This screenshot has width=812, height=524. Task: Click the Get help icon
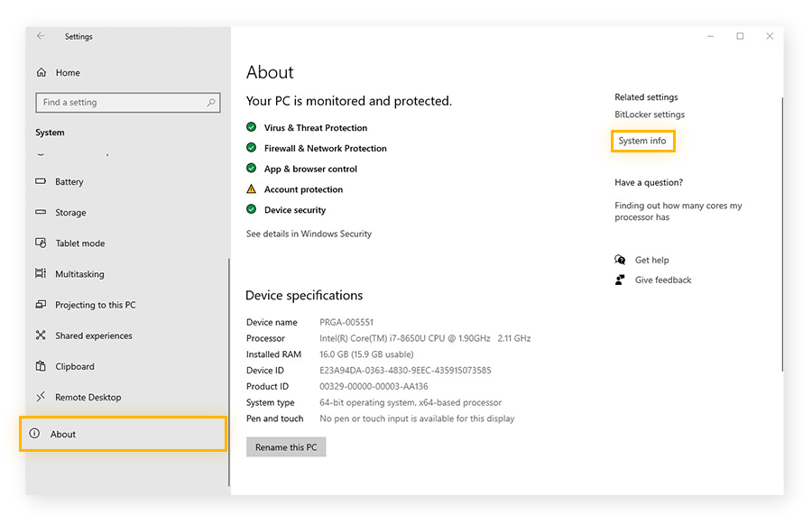click(x=620, y=259)
